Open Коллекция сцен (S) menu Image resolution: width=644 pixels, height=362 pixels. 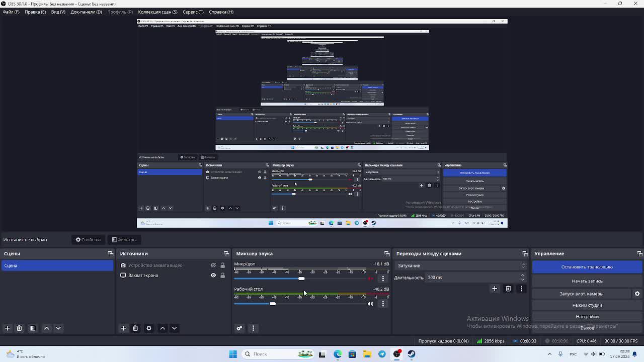(157, 12)
